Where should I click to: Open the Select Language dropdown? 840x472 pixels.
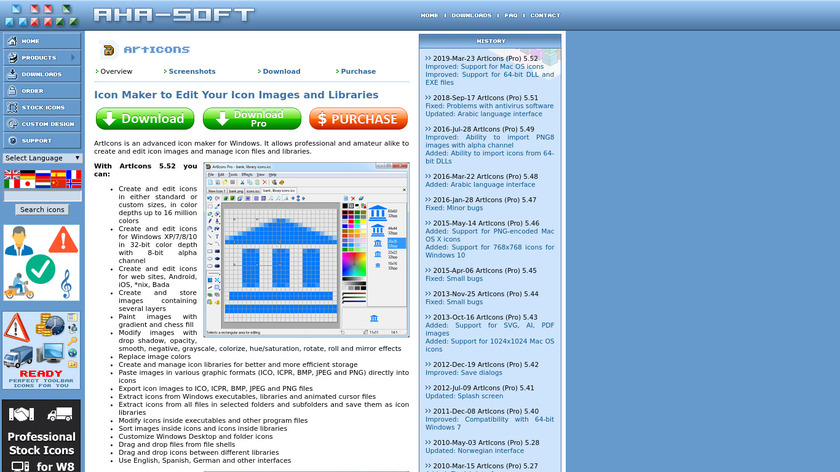pyautogui.click(x=42, y=158)
